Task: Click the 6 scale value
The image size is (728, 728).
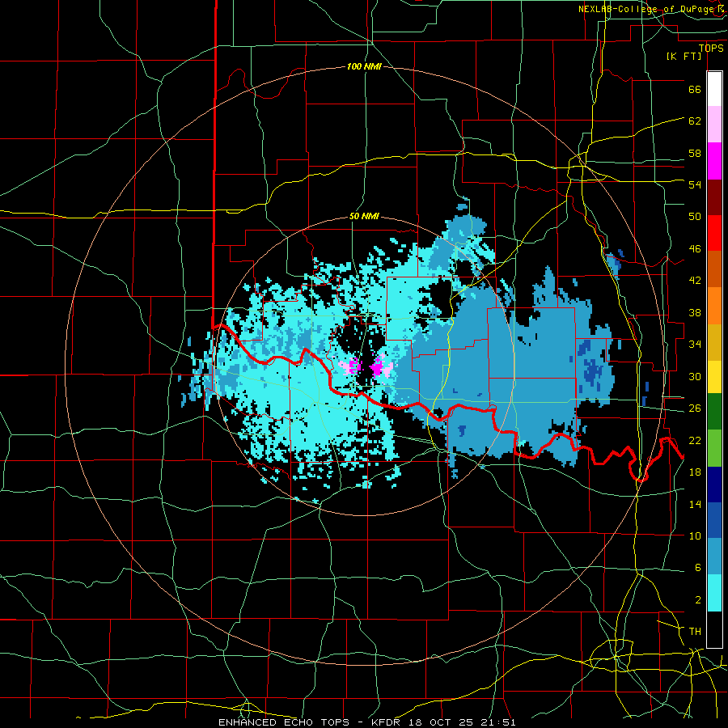Action: tap(698, 568)
